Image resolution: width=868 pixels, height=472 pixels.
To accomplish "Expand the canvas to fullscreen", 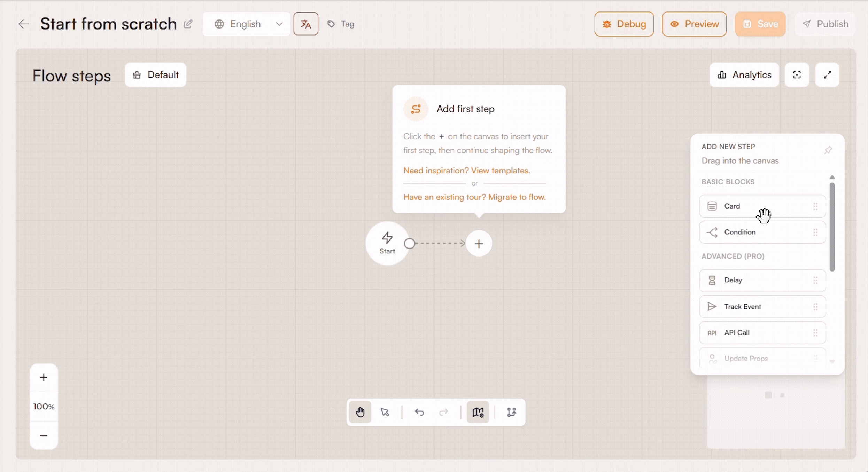I will click(x=827, y=75).
